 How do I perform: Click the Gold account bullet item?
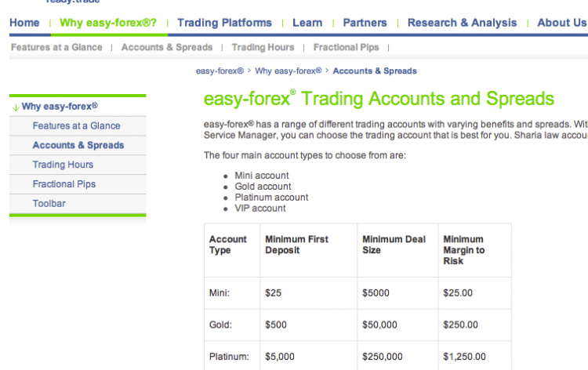263,187
